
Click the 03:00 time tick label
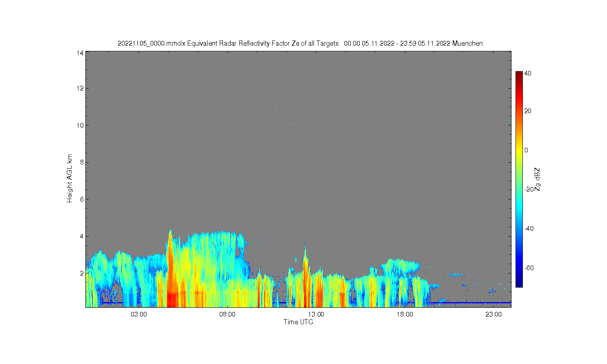click(139, 314)
